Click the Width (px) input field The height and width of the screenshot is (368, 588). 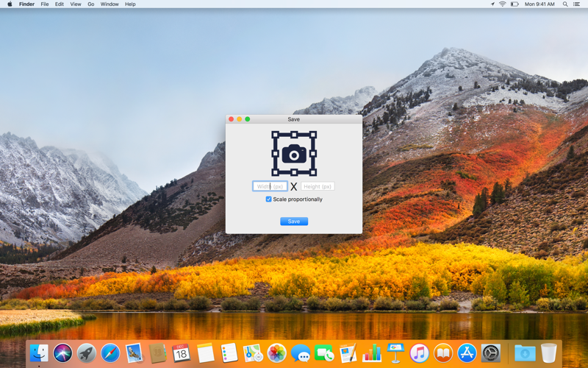[270, 186]
